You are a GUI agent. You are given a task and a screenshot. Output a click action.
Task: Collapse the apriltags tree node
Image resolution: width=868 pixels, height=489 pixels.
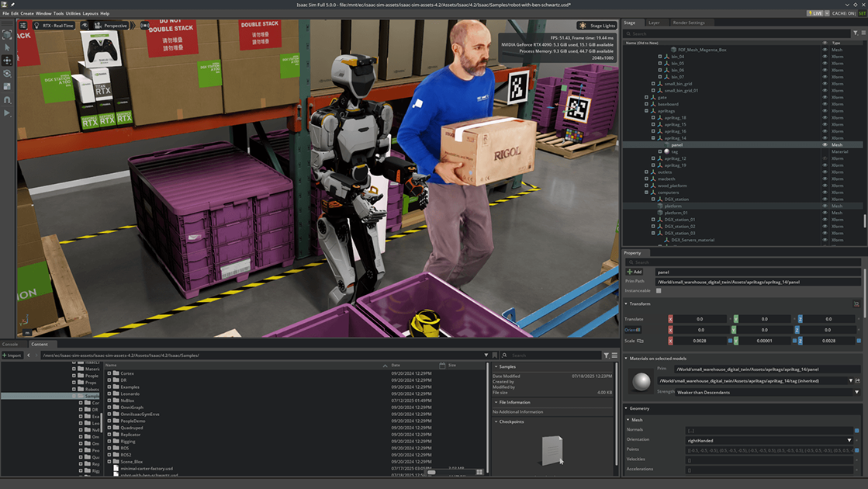(x=646, y=111)
